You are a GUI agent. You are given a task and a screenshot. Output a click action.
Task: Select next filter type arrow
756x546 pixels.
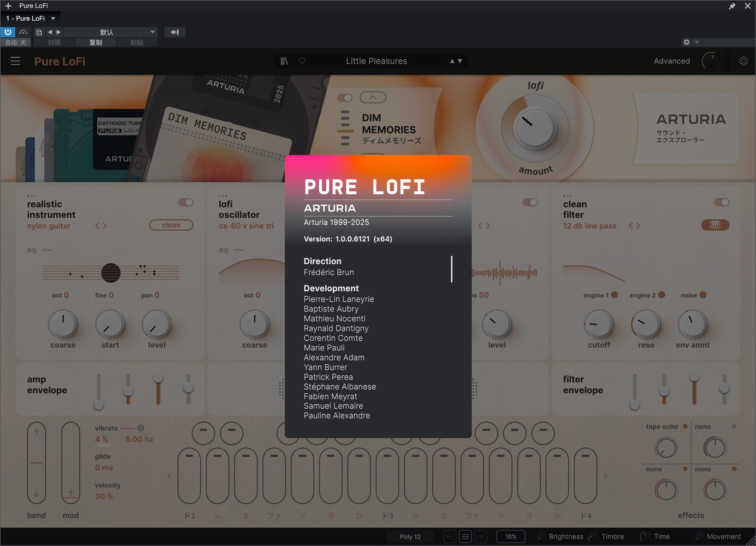tap(638, 226)
